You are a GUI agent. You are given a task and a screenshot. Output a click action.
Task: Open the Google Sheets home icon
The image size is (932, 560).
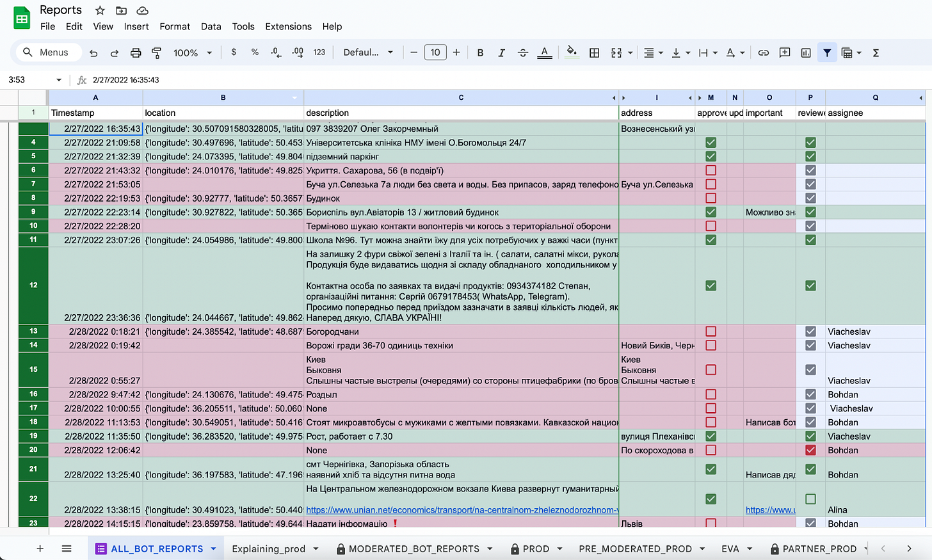[22, 18]
